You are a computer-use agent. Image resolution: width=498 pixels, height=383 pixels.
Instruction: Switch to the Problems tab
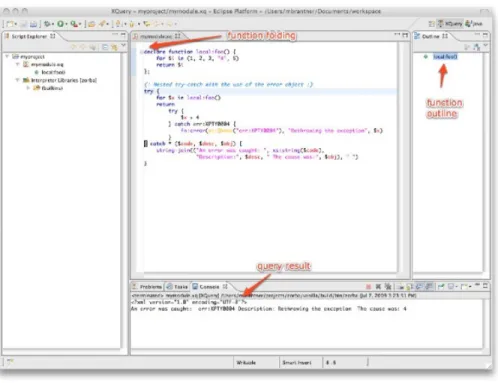(x=148, y=287)
